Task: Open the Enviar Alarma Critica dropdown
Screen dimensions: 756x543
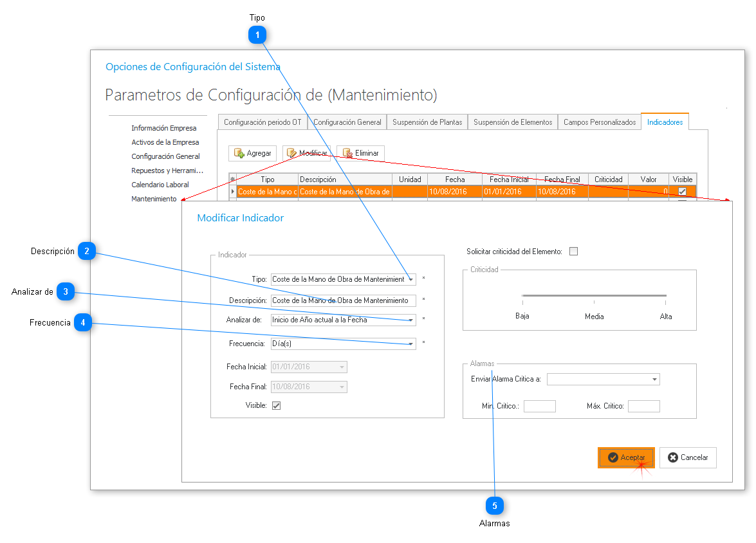Action: (x=654, y=380)
